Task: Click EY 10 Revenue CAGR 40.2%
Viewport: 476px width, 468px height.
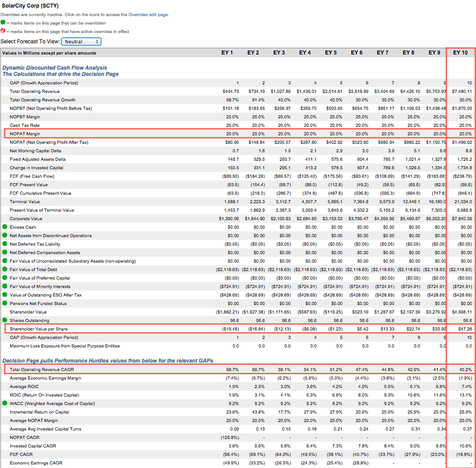Action: pos(466,370)
